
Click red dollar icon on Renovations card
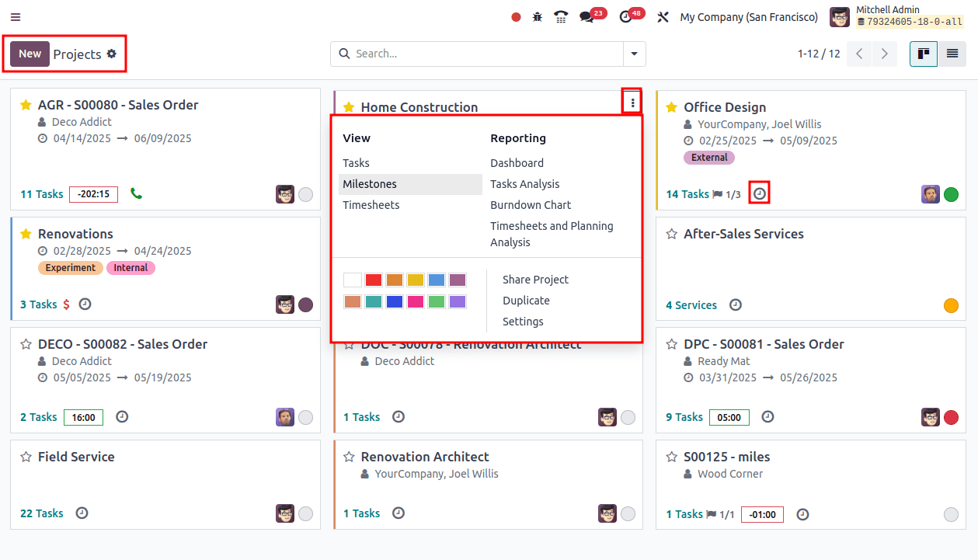point(67,304)
